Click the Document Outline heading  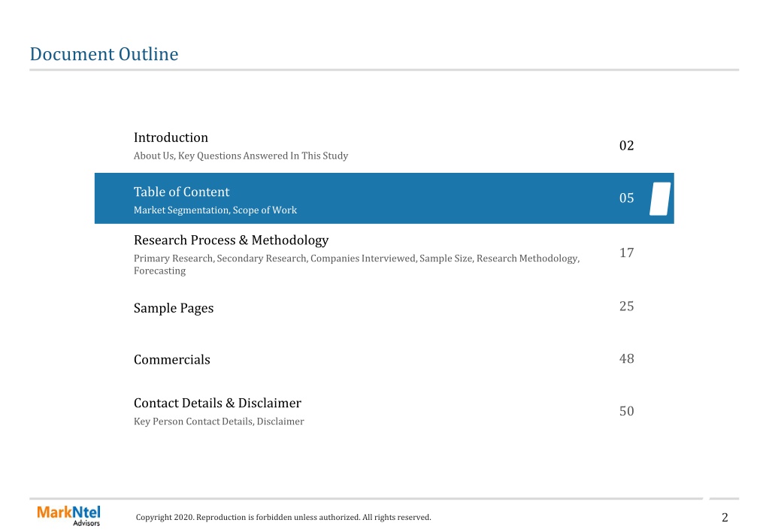104,54
